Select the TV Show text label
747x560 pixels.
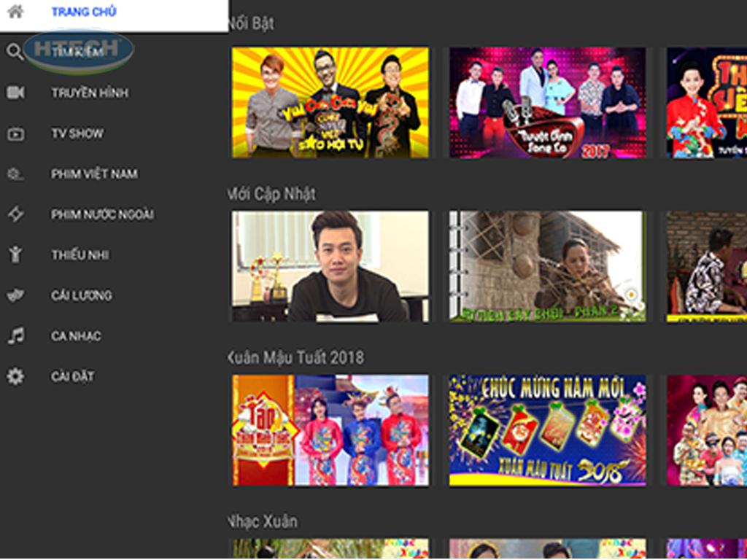point(77,133)
